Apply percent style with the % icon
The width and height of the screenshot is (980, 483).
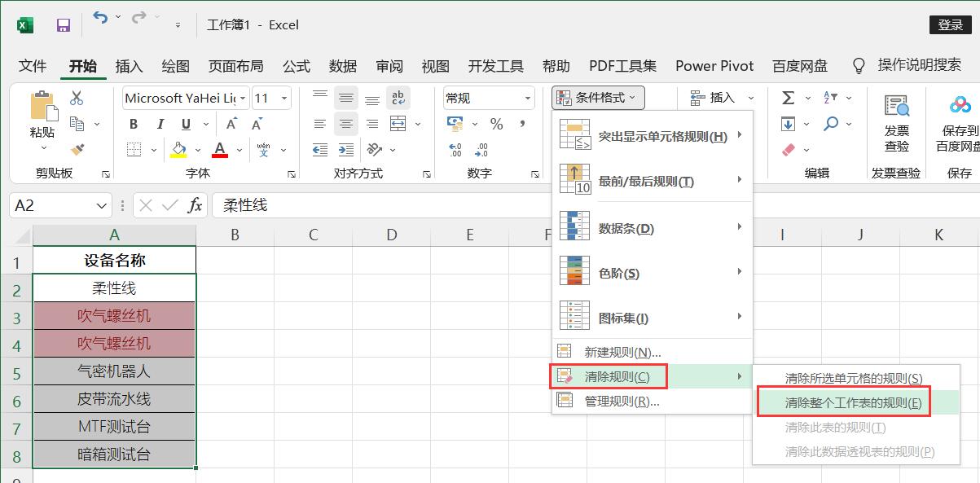point(496,124)
